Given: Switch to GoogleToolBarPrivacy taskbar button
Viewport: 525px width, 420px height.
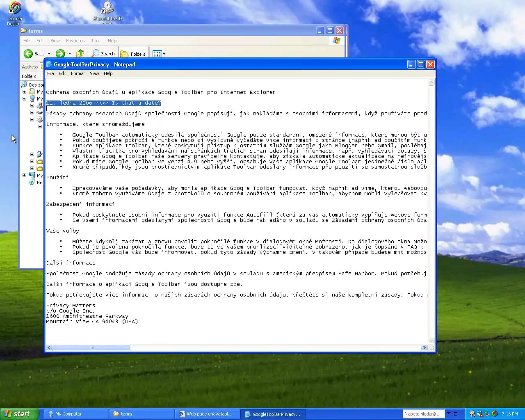Looking at the screenshot, I should (273, 414).
